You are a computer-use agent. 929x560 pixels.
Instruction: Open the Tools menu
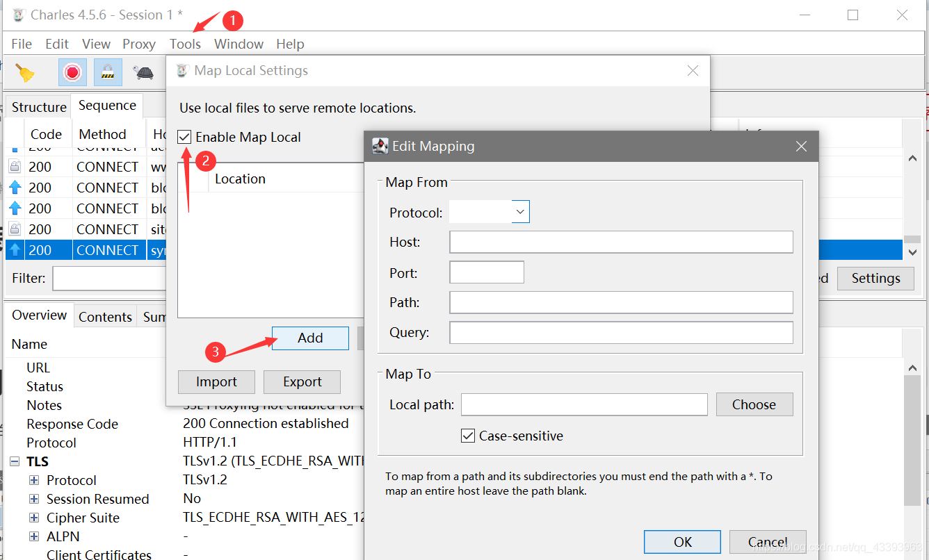coord(185,44)
